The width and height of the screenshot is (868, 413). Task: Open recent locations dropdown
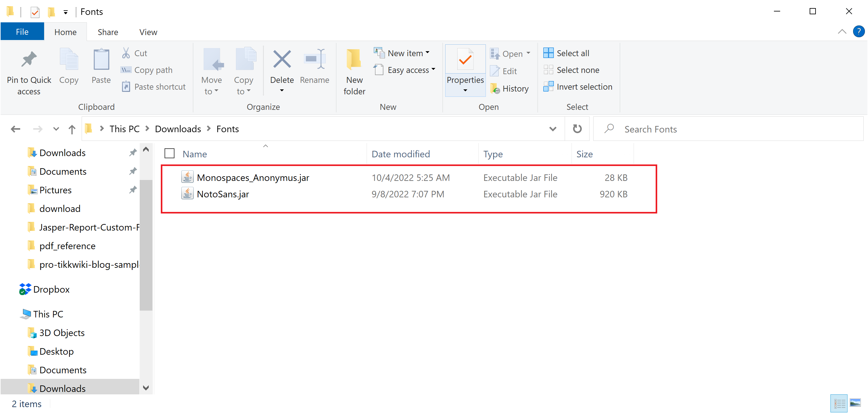click(56, 129)
